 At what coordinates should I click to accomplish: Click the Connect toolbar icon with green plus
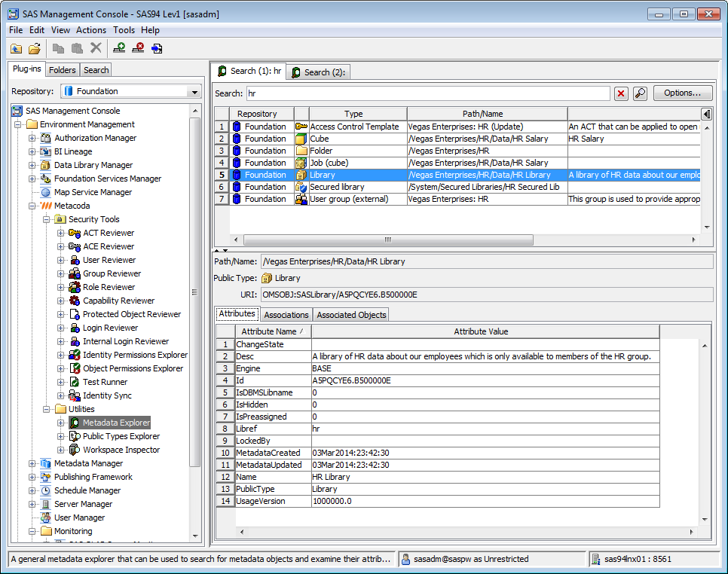coord(119,47)
